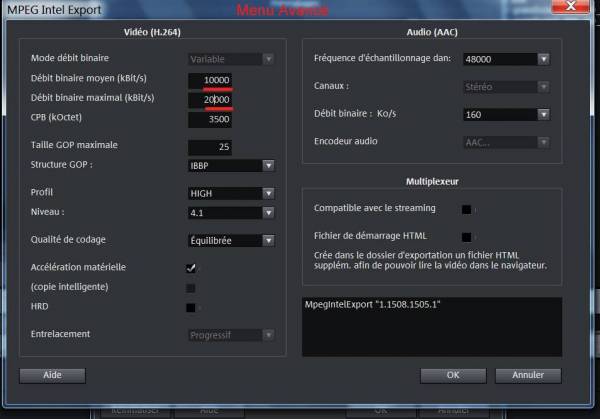
Task: Open the Structure GOP dropdown
Action: click(231, 165)
